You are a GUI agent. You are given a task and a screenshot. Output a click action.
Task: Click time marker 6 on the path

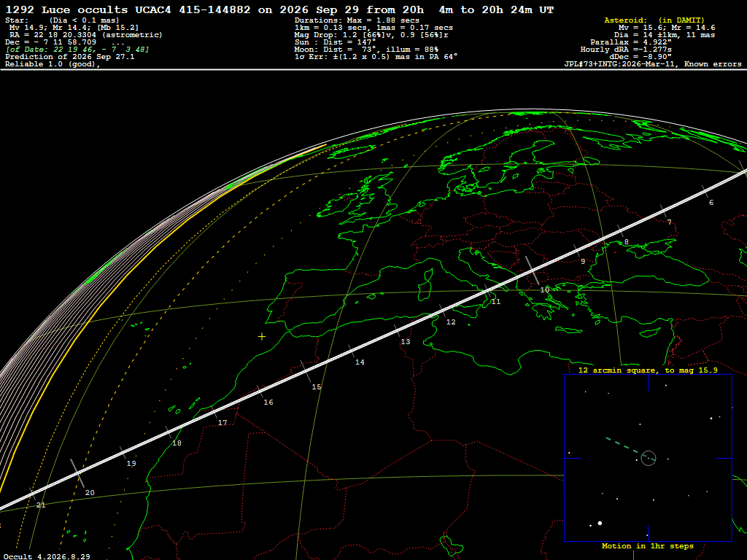coord(711,203)
